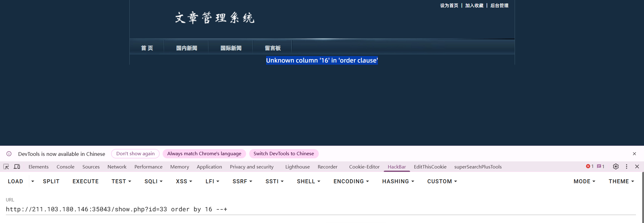The image size is (644, 223).
Task: Click the Don't show again button
Action: click(135, 154)
